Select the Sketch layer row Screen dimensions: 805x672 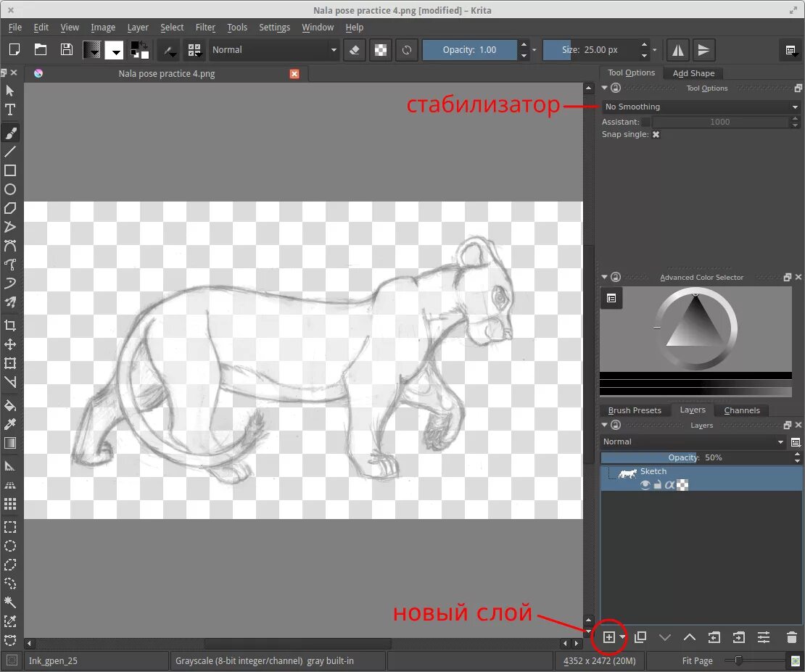pyautogui.click(x=701, y=478)
